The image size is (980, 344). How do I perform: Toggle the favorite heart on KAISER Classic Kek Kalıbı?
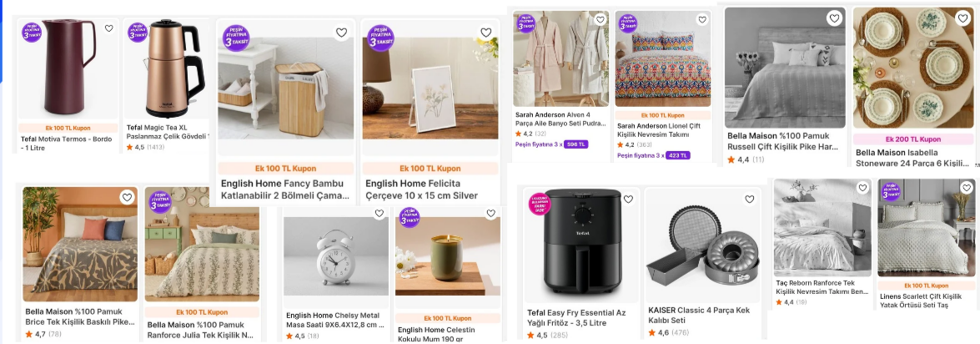(749, 200)
